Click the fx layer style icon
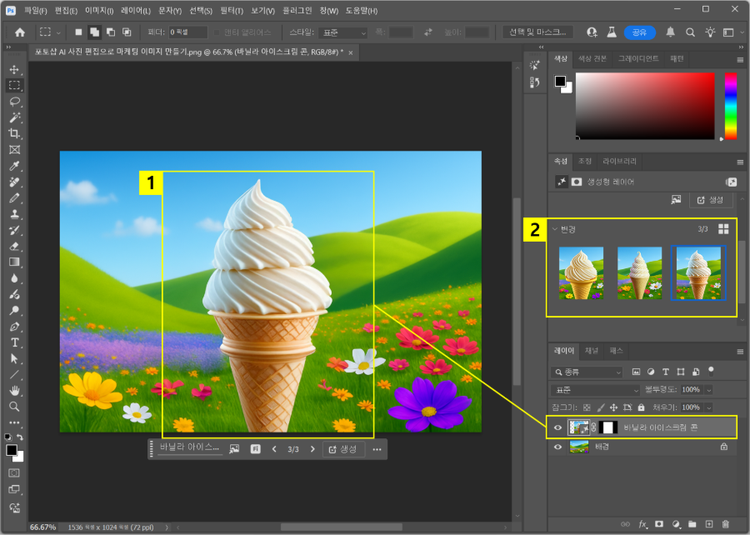The height and width of the screenshot is (535, 750). click(x=643, y=523)
